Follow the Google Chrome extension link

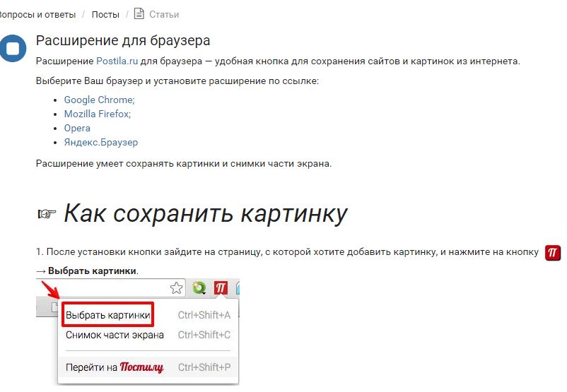[99, 100]
